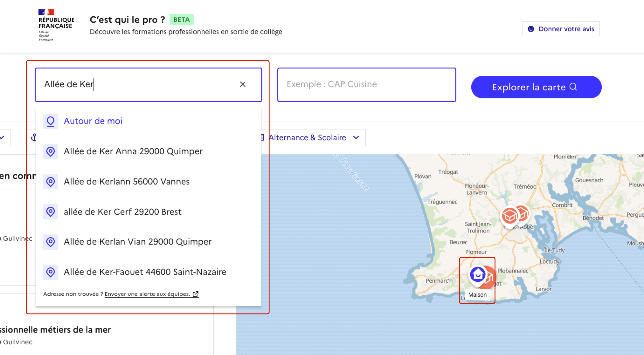This screenshot has width=644, height=355.
Task: Click the anchor icon in filter bar
Action: coord(33,137)
